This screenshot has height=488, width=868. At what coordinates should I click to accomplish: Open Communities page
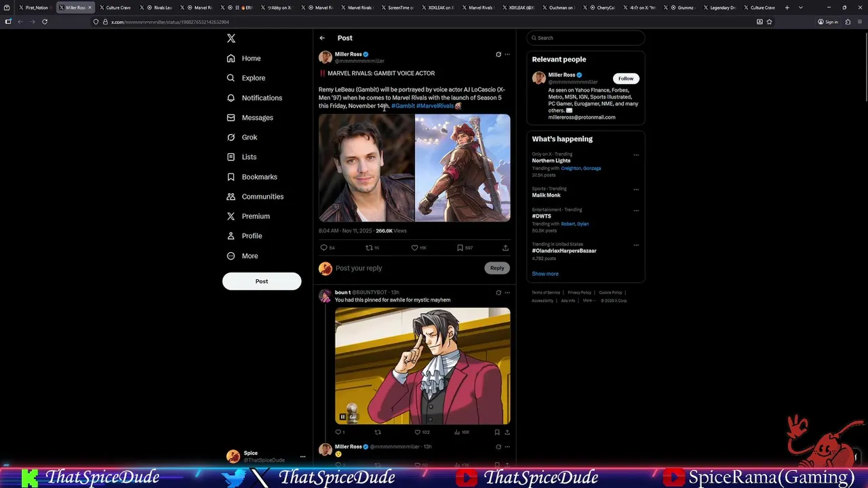point(256,197)
